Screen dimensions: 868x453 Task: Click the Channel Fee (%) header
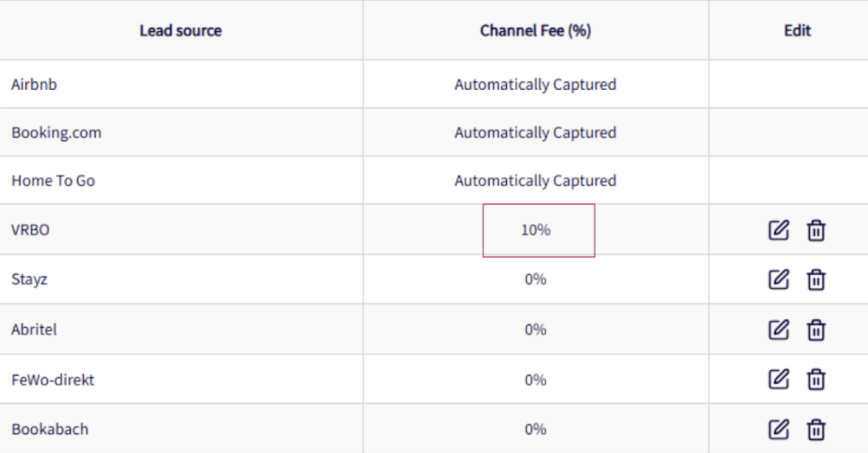click(535, 31)
